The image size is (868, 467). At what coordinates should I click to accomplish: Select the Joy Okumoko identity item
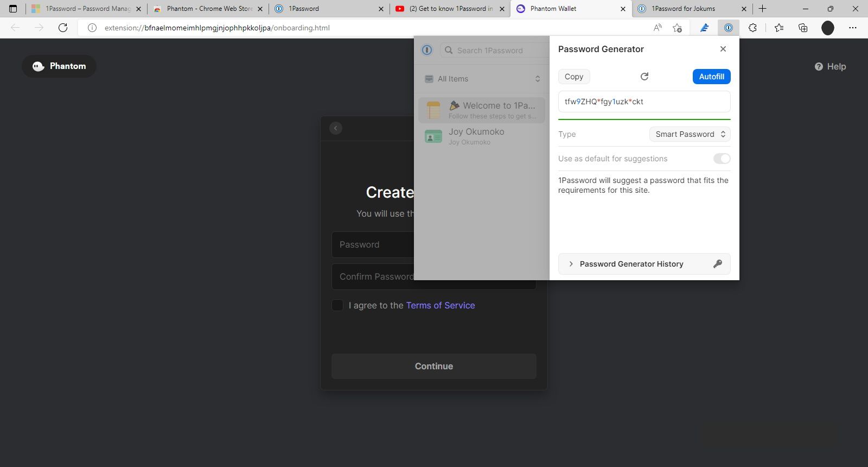[x=482, y=136]
